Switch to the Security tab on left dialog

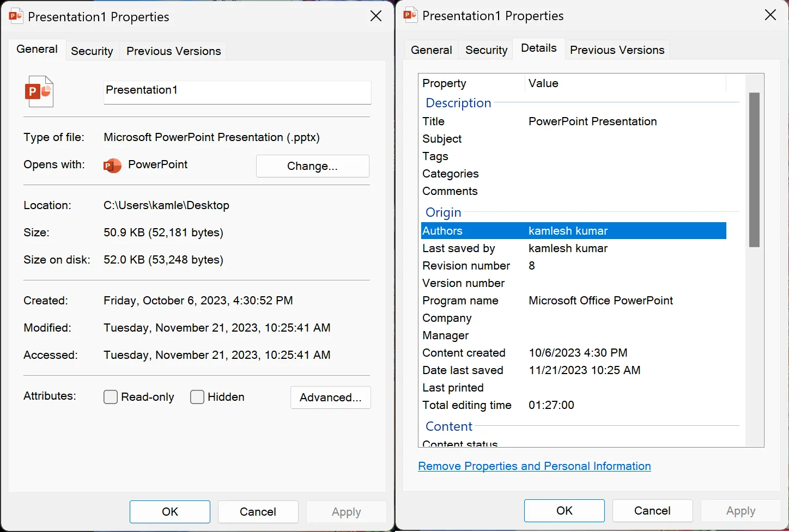pyautogui.click(x=92, y=51)
